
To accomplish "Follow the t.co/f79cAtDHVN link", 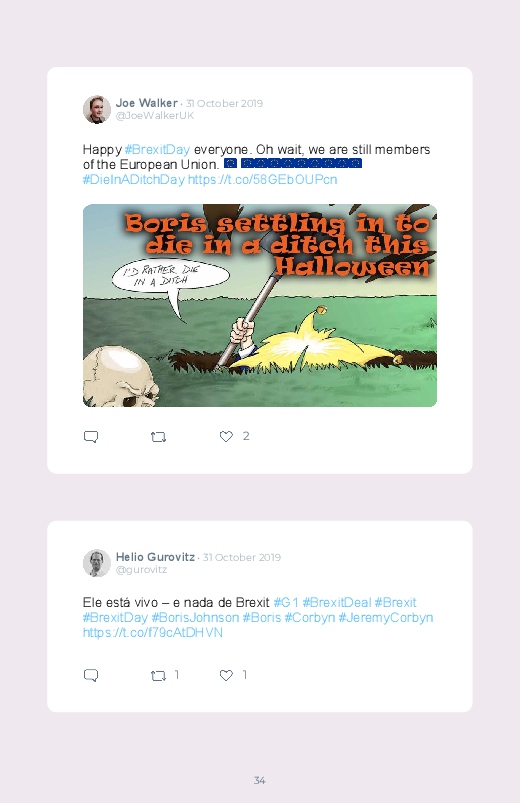I will [153, 633].
